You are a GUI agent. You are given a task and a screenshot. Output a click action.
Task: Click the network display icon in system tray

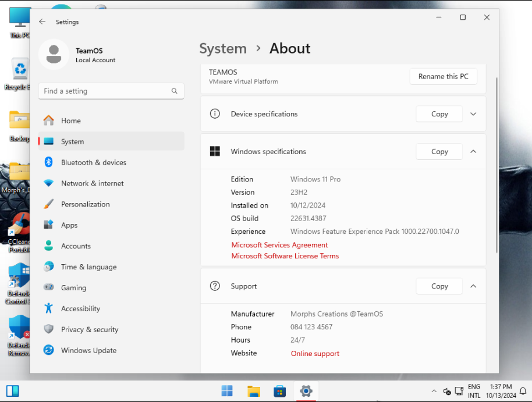click(459, 391)
